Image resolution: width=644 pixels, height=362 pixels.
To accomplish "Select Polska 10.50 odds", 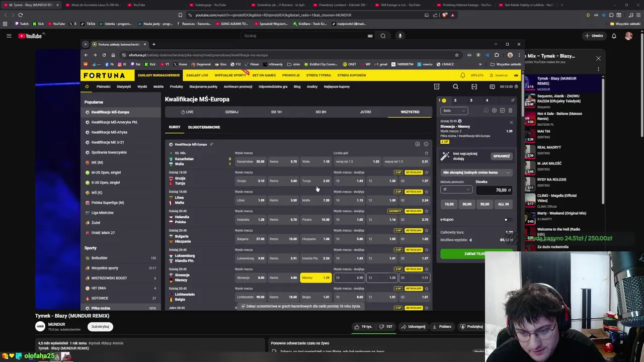I will coord(316,220).
